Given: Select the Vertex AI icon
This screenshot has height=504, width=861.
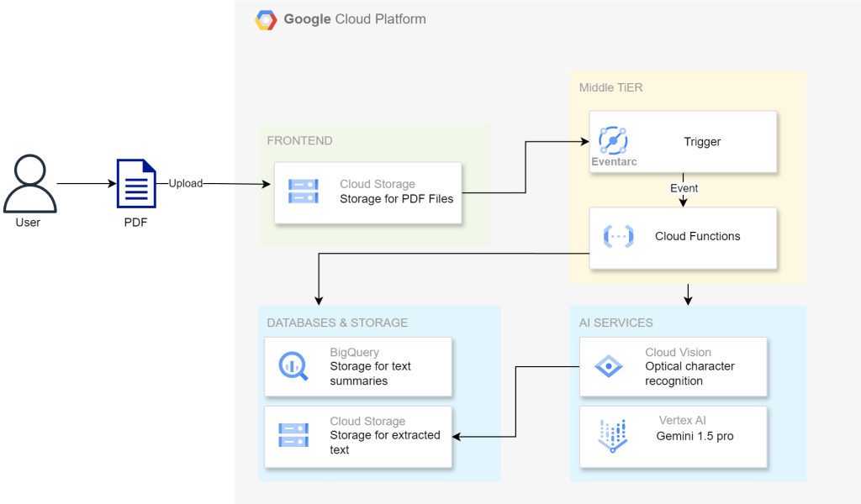Looking at the screenshot, I should pyautogui.click(x=612, y=436).
